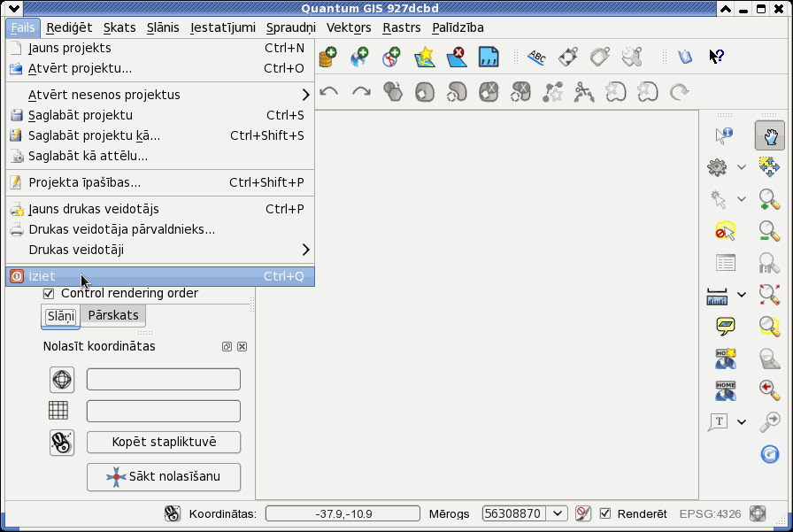Select Saglabāt projektu menu entry
The width and height of the screenshot is (793, 532).
tap(160, 115)
